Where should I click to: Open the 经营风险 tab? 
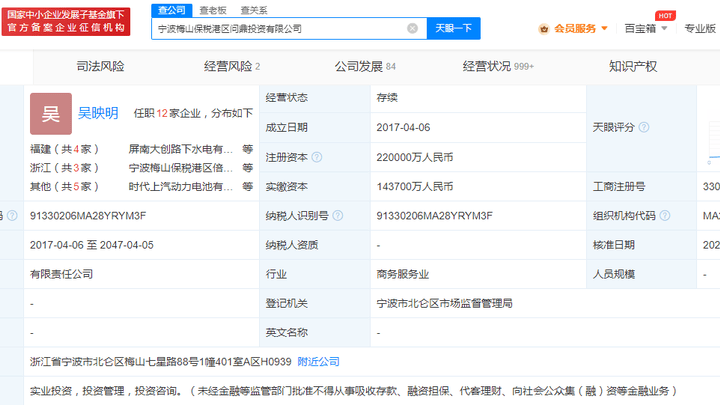pos(232,67)
